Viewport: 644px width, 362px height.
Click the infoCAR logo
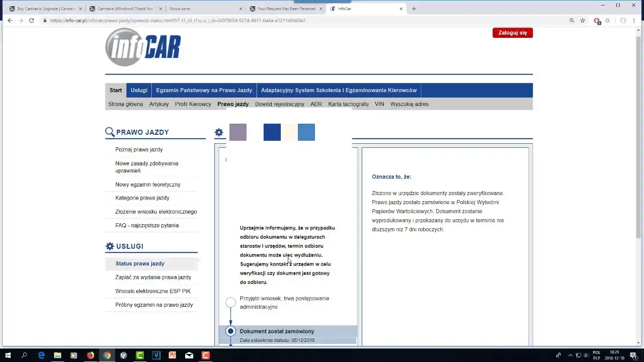point(142,47)
